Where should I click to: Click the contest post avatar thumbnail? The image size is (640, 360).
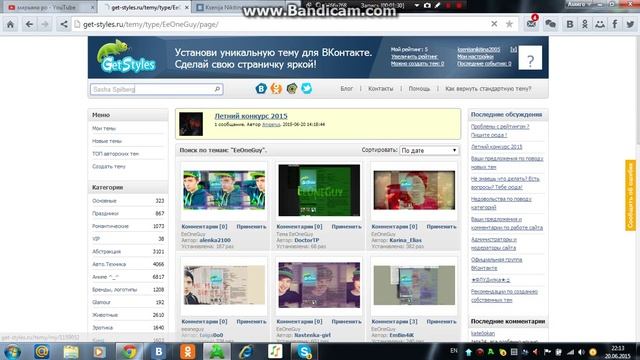pos(191,124)
